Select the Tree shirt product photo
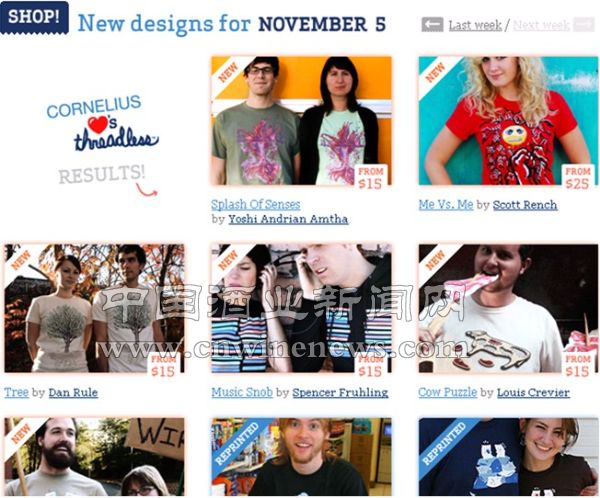 95,309
